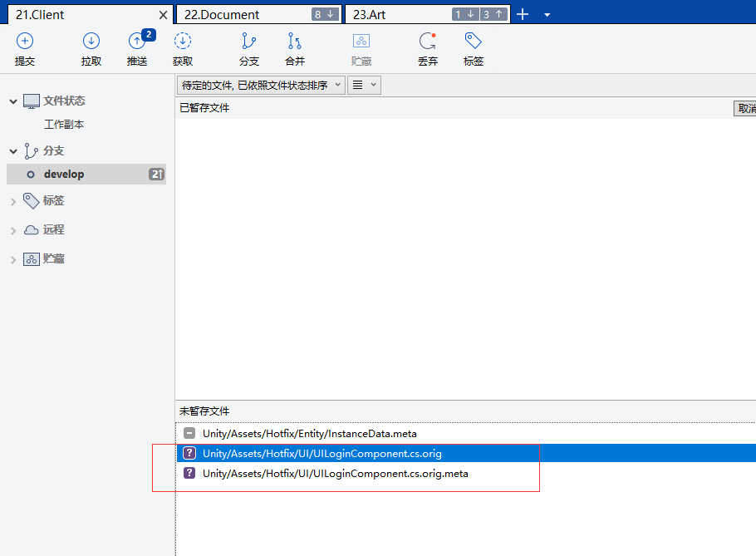
Task: Click the 贮藏 (Stash) toolbar icon
Action: (361, 42)
